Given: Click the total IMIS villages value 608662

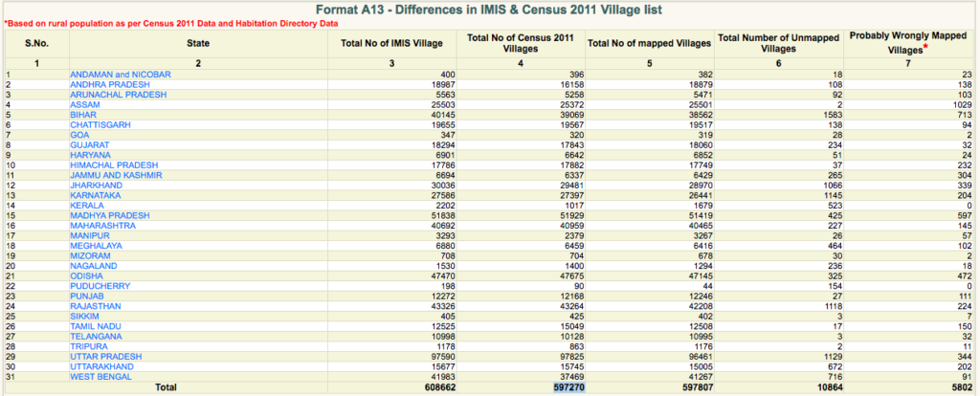Looking at the screenshot, I should pos(440,388).
